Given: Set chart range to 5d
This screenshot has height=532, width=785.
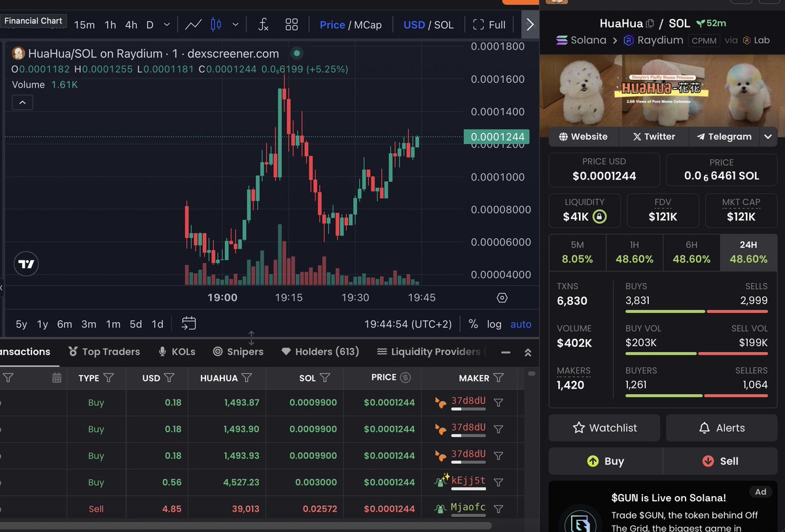Looking at the screenshot, I should pyautogui.click(x=135, y=324).
